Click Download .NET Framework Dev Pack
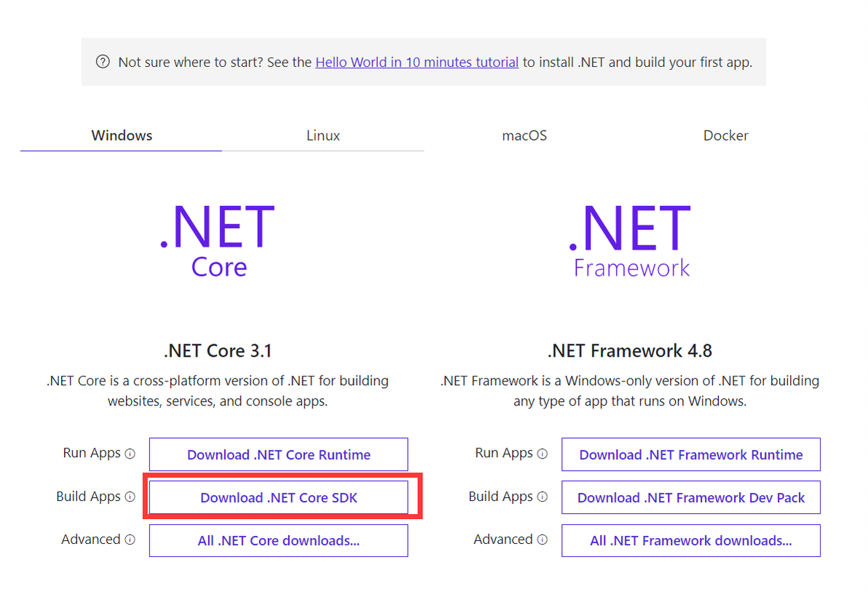This screenshot has width=868, height=597. 690,498
